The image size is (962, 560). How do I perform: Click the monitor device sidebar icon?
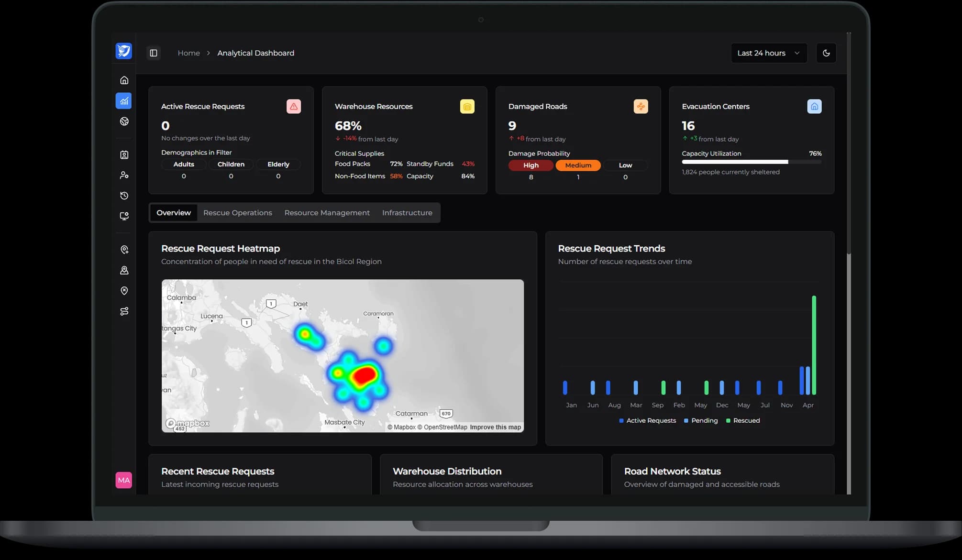pos(124,216)
